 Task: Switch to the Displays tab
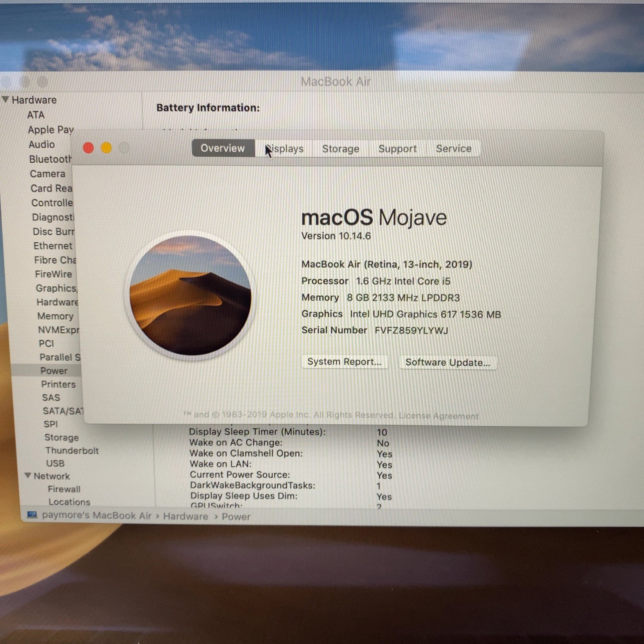pos(284,149)
